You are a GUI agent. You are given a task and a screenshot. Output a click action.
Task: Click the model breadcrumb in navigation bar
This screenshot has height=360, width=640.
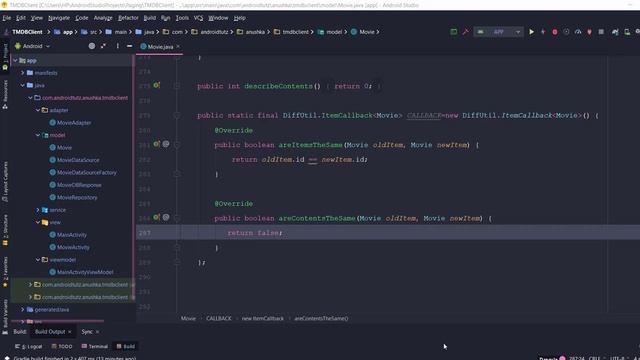(330, 32)
